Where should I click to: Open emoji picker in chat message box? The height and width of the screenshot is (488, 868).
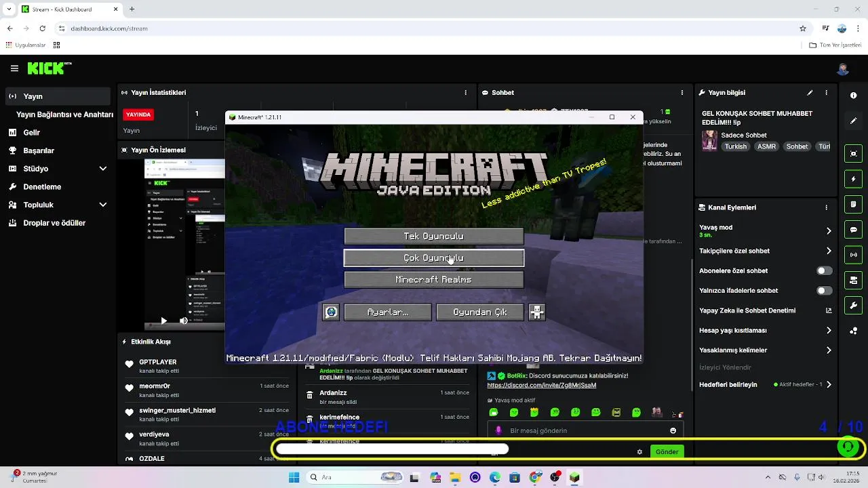(x=673, y=430)
